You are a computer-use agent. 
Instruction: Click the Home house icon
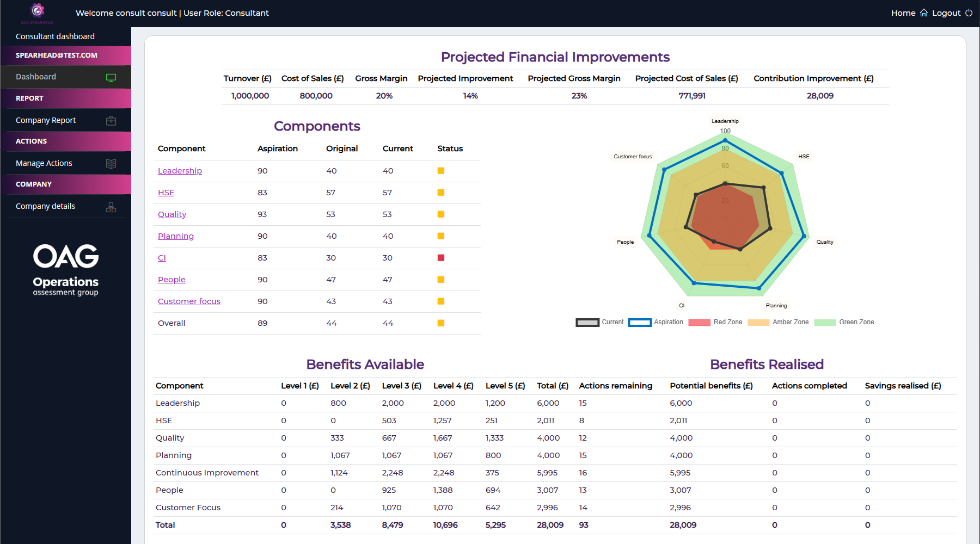924,13
